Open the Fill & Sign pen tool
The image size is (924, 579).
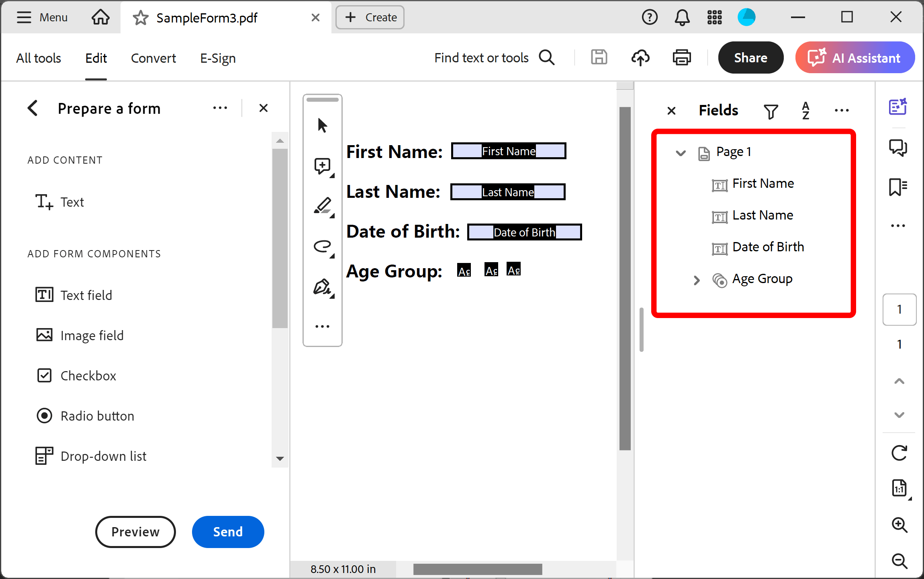[322, 287]
